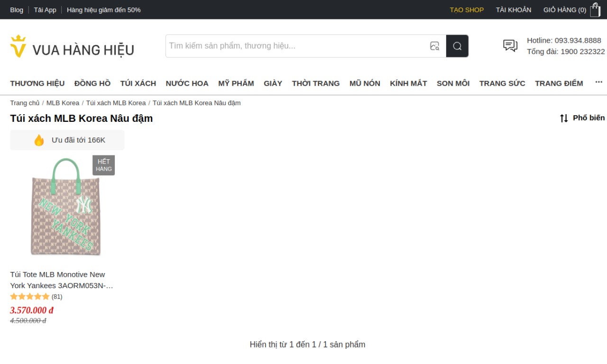Click current breadcrumb Túi xách MLB Korea Nâu đậm
Image resolution: width=607 pixels, height=364 pixels.
(x=197, y=103)
